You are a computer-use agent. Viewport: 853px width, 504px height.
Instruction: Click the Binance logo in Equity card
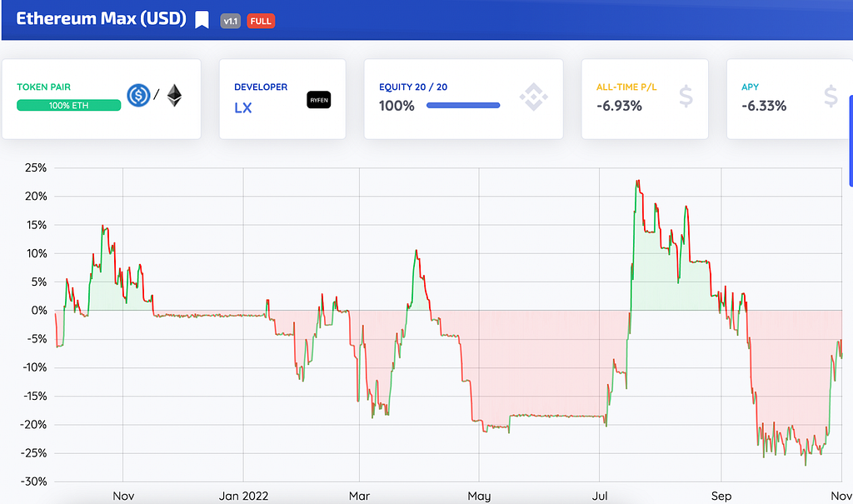point(533,97)
